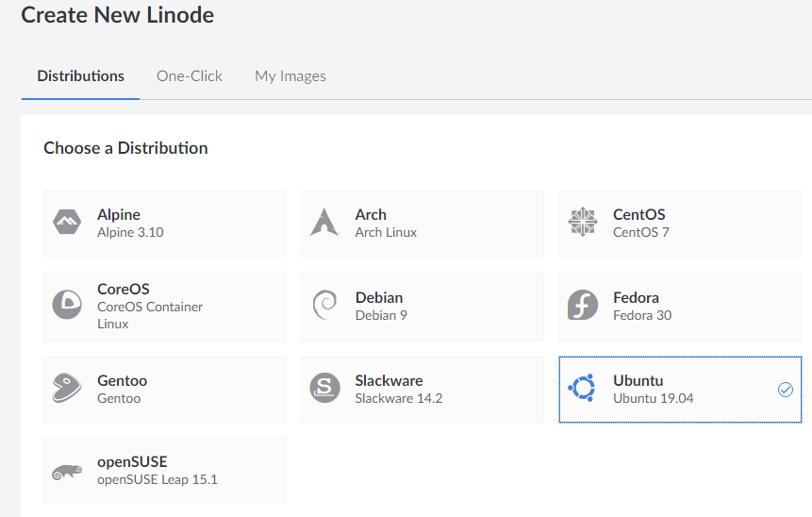
Task: Click the Create New Linode heading
Action: pos(118,15)
